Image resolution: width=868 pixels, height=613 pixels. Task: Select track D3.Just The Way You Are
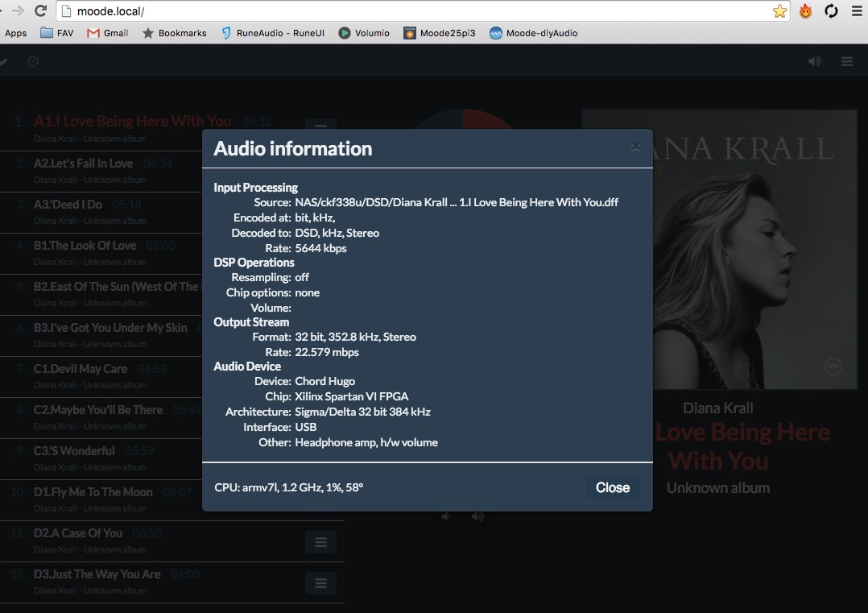point(172,582)
